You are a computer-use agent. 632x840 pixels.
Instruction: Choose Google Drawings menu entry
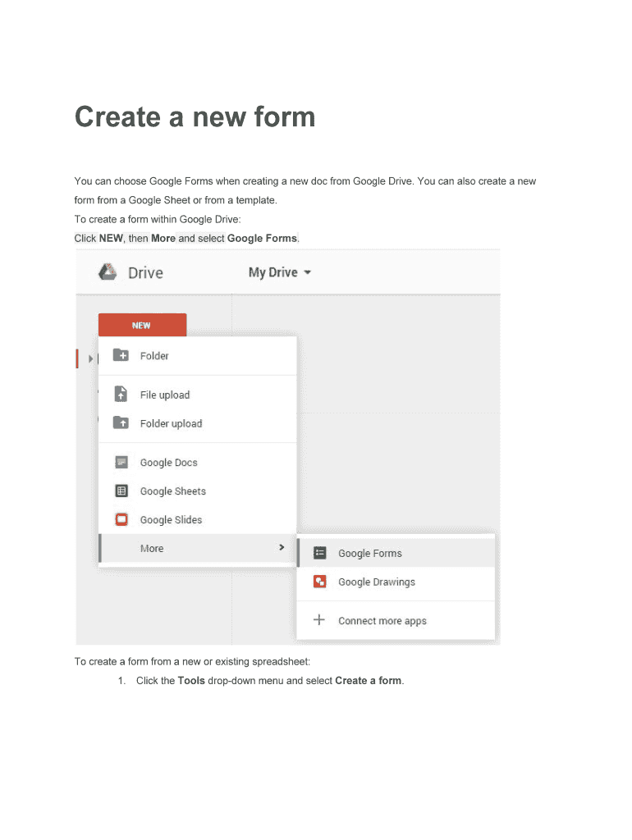[377, 582]
